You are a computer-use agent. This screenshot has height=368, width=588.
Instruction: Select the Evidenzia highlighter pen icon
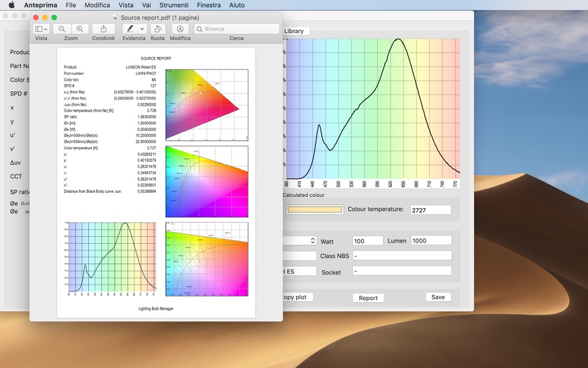pyautogui.click(x=129, y=29)
